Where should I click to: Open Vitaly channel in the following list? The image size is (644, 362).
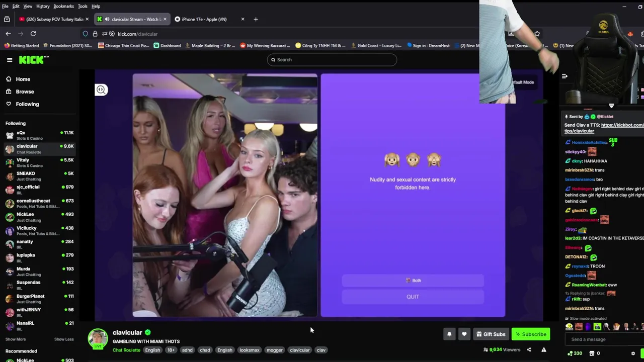[39, 162]
